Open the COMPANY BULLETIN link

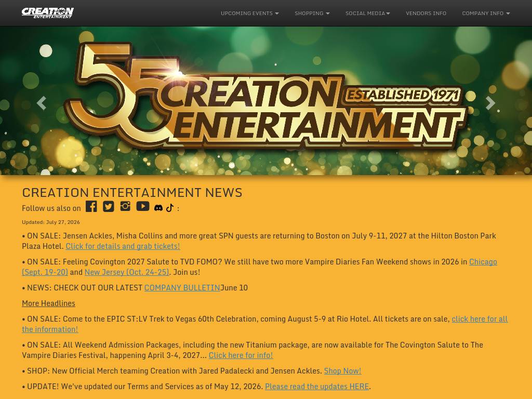(182, 288)
